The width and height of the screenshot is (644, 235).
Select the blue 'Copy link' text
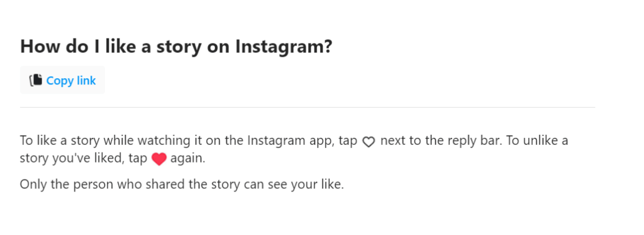coord(71,80)
